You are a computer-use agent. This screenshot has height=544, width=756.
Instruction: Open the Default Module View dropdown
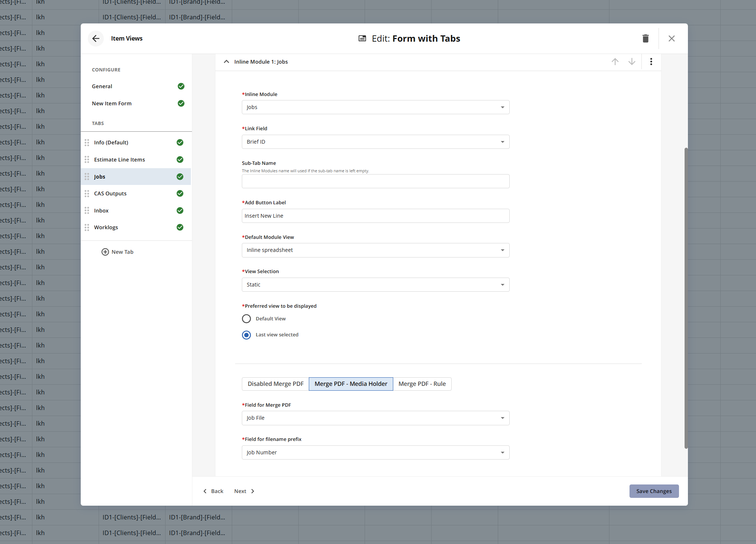pyautogui.click(x=375, y=250)
